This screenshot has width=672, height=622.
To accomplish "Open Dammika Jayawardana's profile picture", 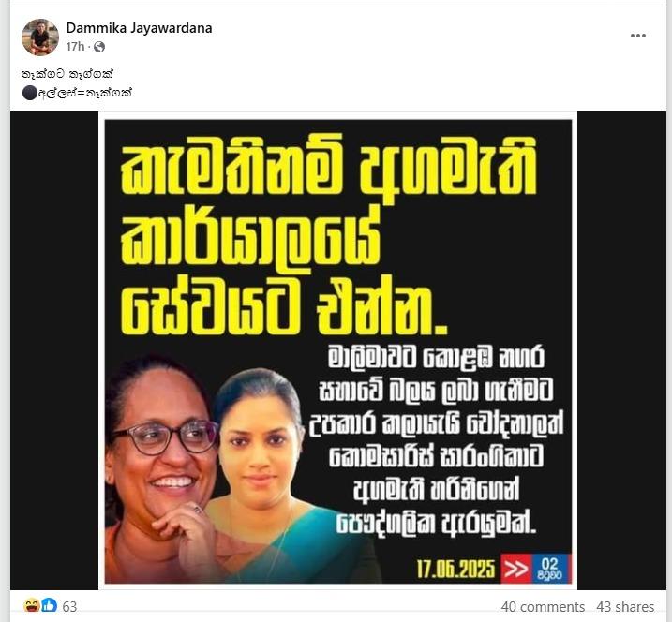I will [40, 37].
